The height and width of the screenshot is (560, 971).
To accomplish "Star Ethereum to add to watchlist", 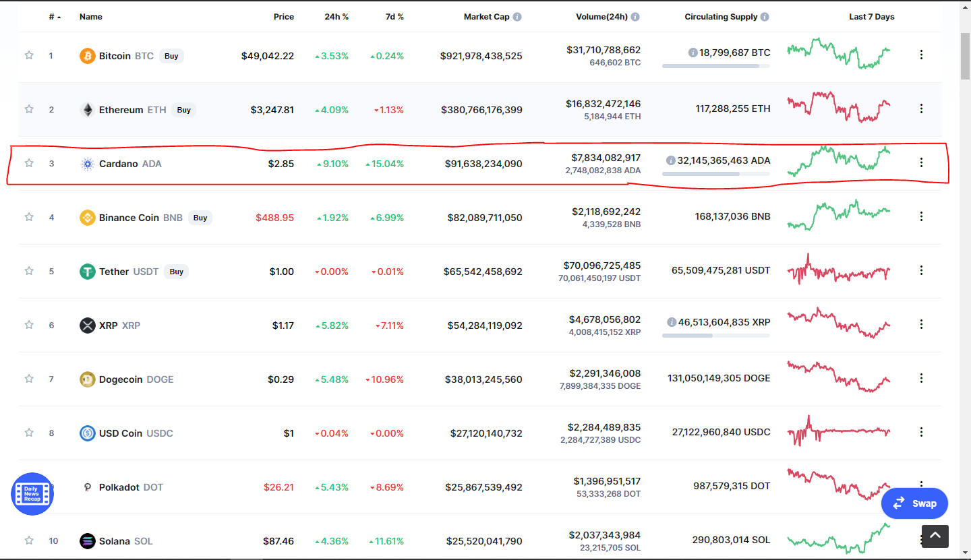I will coord(29,109).
